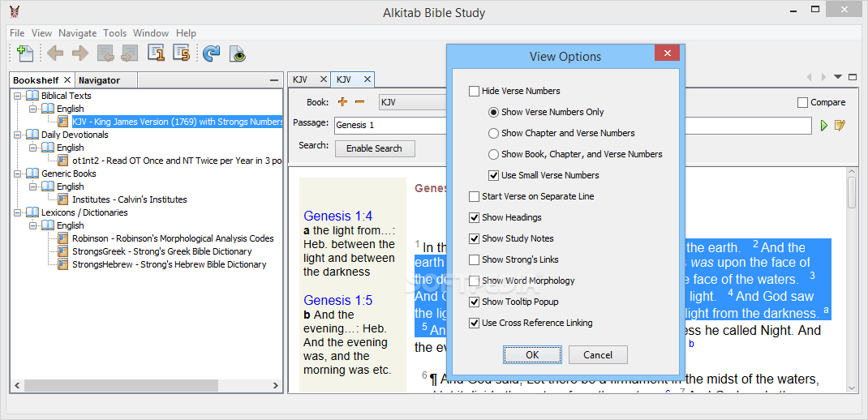
Task: Collapse English under Generic Books
Action: (32, 186)
